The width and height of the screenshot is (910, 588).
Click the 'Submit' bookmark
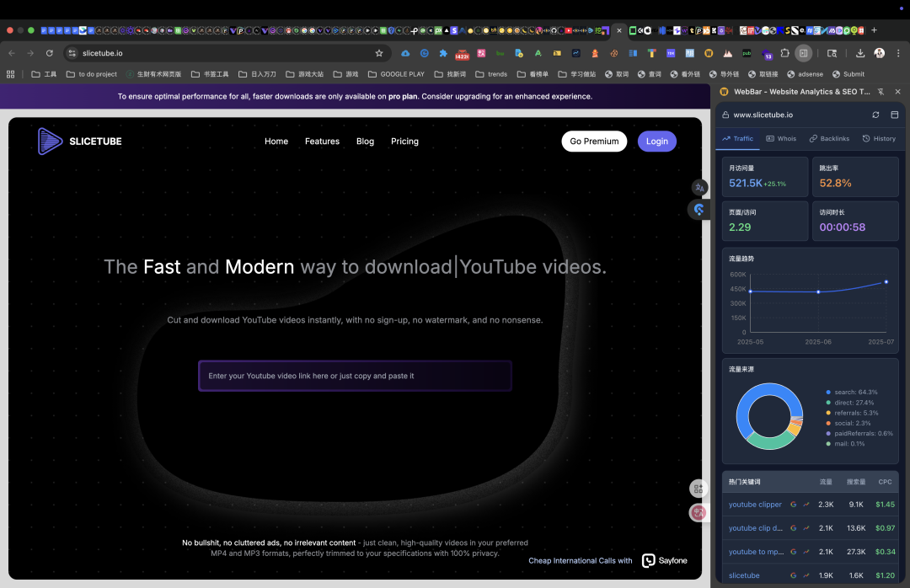[848, 74]
